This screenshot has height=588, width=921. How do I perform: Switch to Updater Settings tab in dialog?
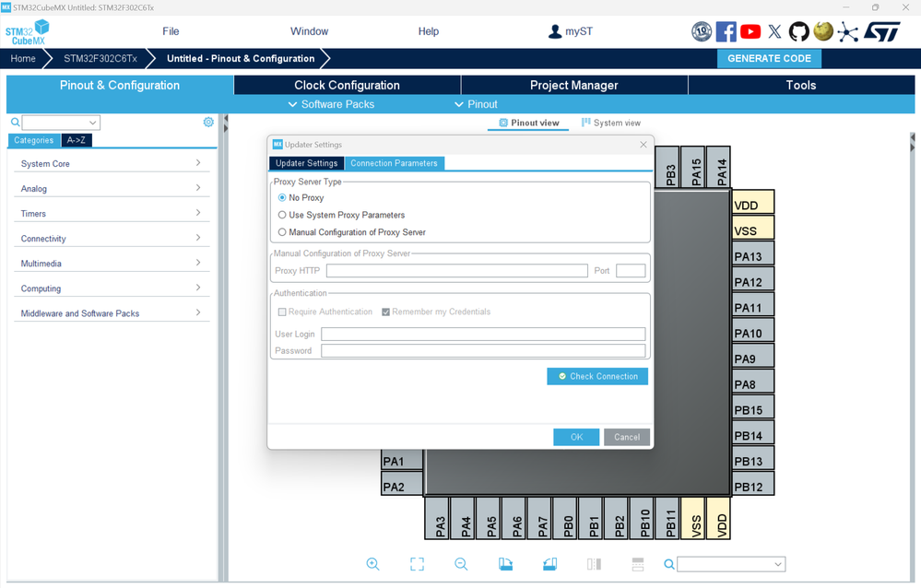(307, 163)
